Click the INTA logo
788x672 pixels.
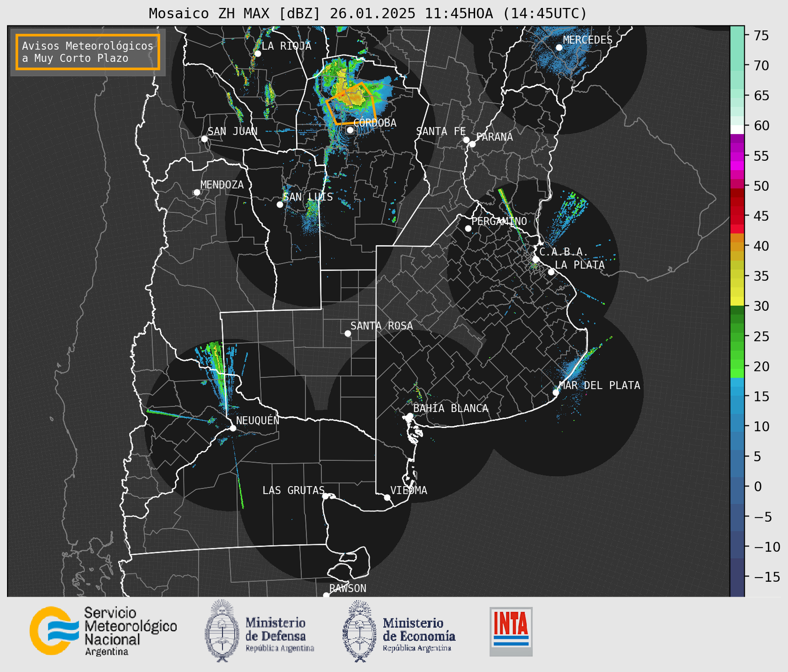pyautogui.click(x=511, y=631)
